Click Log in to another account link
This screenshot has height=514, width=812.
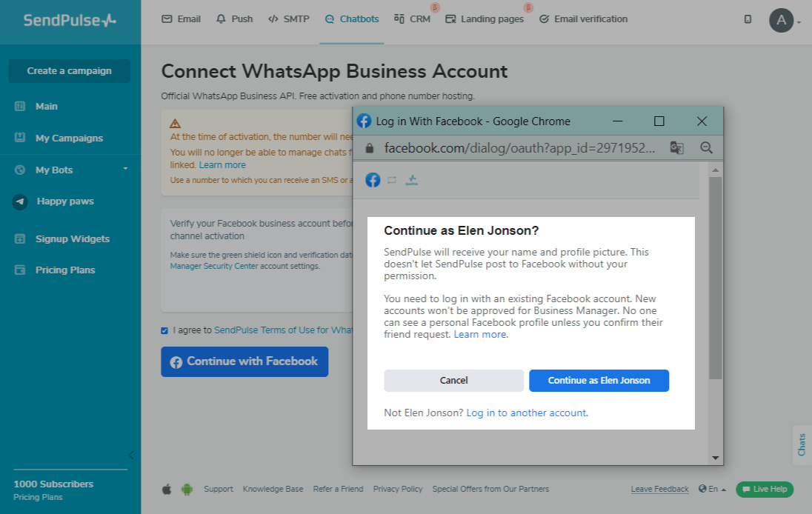527,413
